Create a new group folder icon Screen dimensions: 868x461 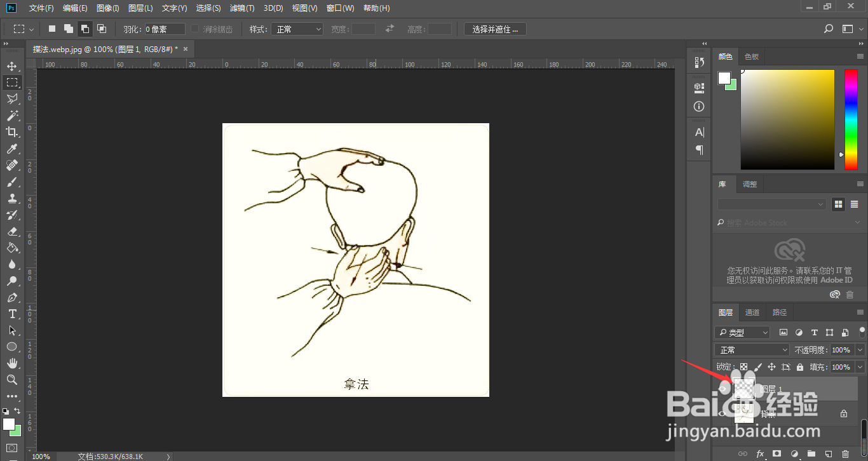pyautogui.click(x=811, y=454)
